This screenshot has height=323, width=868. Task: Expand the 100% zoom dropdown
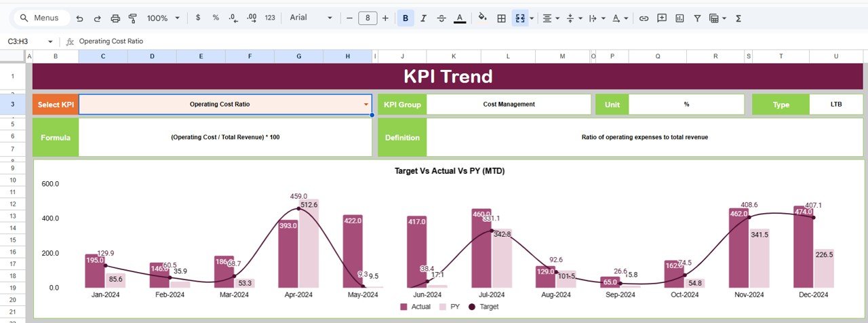tap(163, 18)
